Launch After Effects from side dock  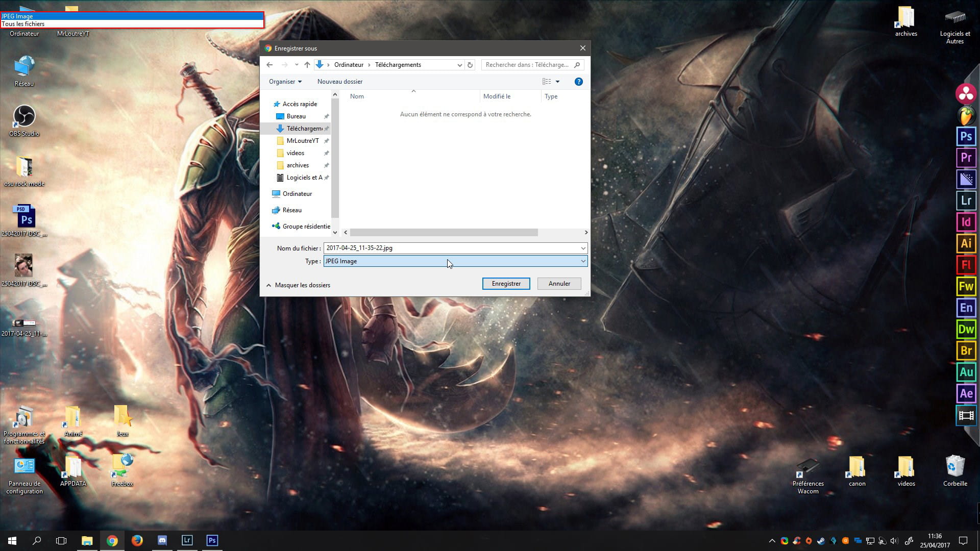click(966, 393)
